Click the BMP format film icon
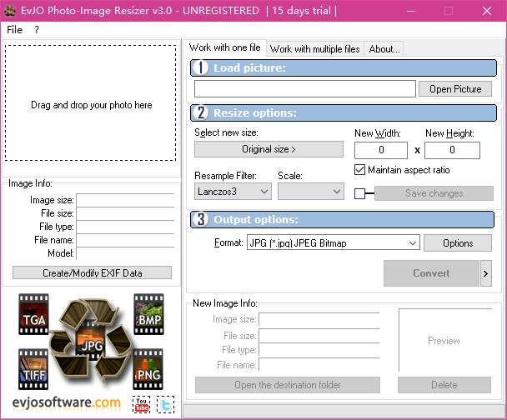This screenshot has height=420, width=507. click(x=148, y=314)
